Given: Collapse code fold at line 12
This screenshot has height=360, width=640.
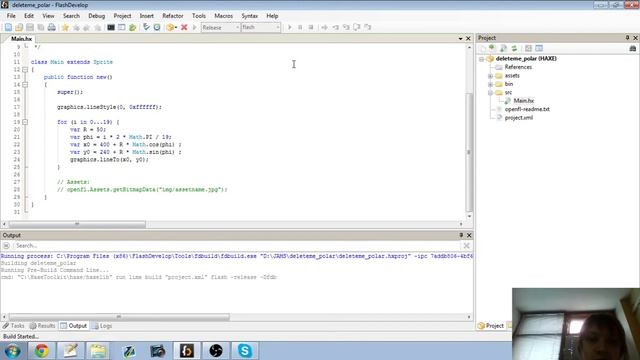Looking at the screenshot, I should (x=25, y=70).
